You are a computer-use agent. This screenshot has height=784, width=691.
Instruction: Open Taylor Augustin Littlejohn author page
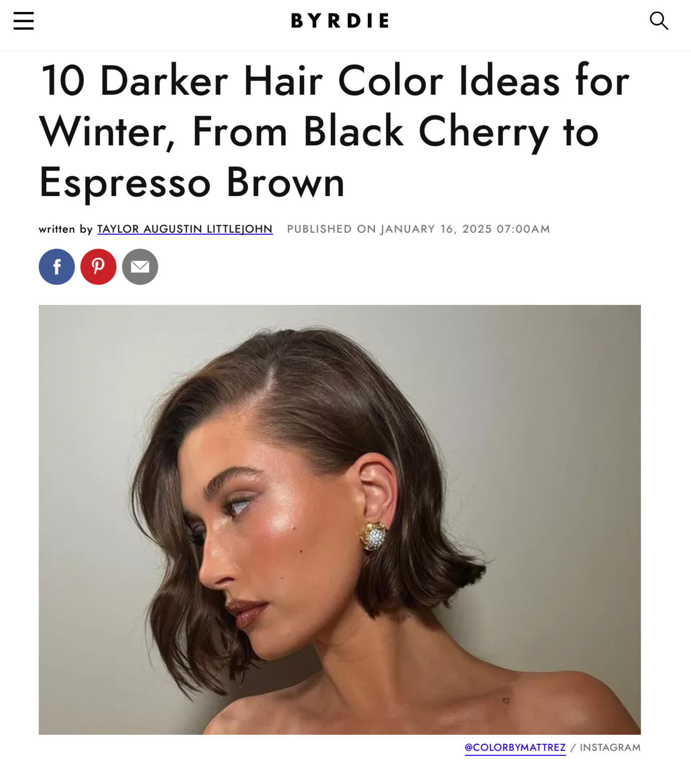185,229
